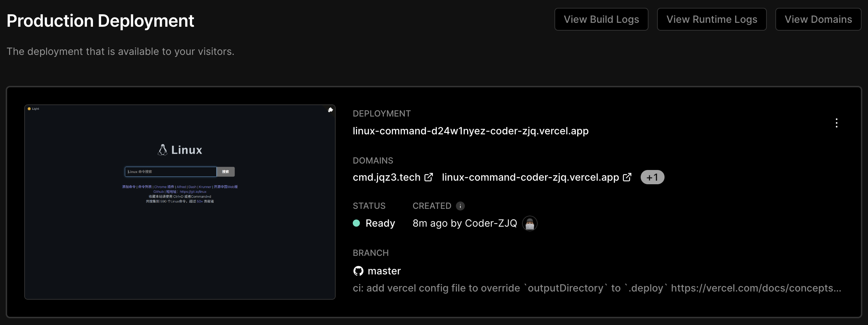Click the "Ready" status text
868x325 pixels.
click(380, 223)
